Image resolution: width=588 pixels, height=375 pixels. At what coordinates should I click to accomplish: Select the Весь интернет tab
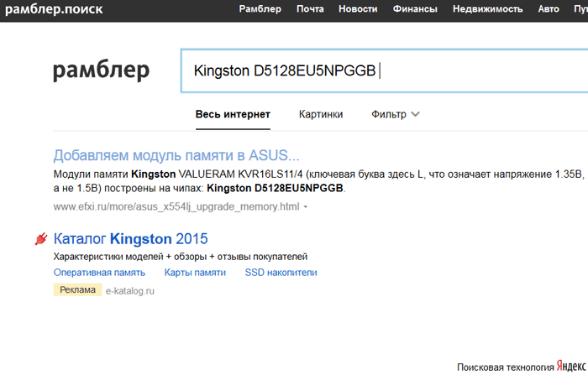point(233,114)
